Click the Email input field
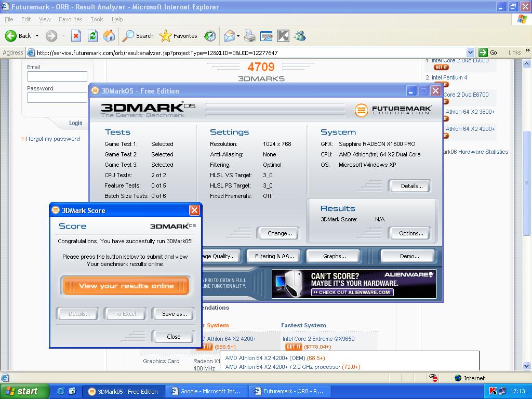This screenshot has height=399, width=532. tap(57, 76)
